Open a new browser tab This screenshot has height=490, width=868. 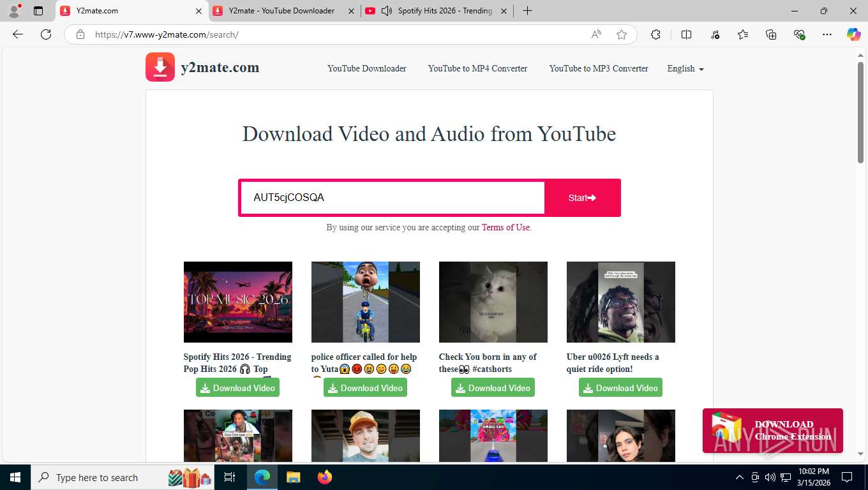click(527, 11)
